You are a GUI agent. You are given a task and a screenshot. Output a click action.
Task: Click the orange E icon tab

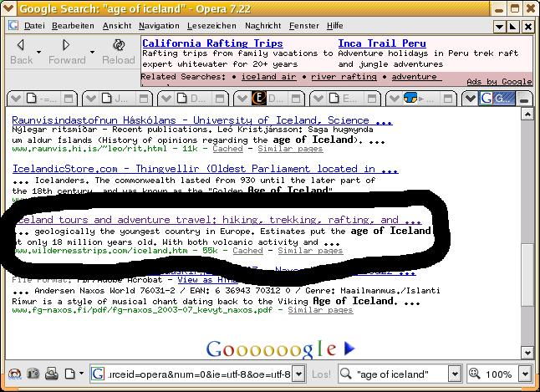[258, 99]
